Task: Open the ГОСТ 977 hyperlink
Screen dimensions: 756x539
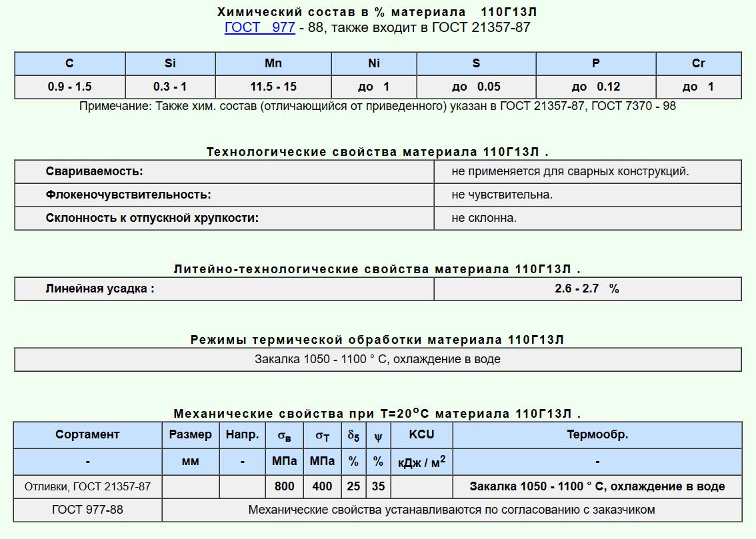Action: (259, 27)
